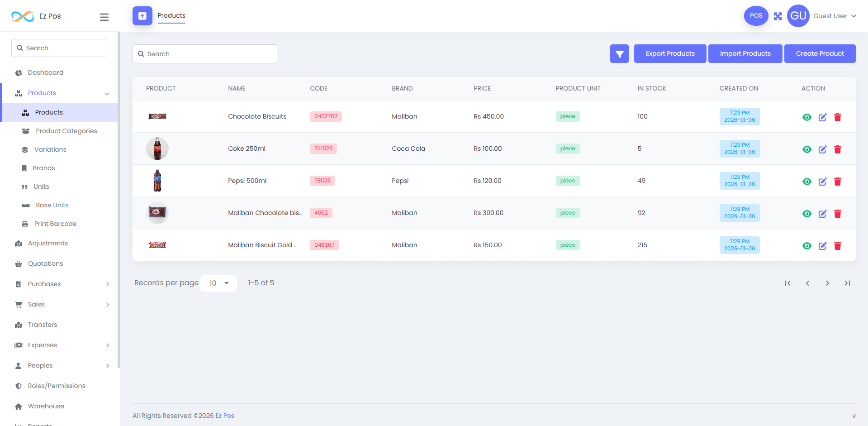Delete Maliban Chocolate bis... trash icon
This screenshot has width=868, height=426.
point(837,214)
